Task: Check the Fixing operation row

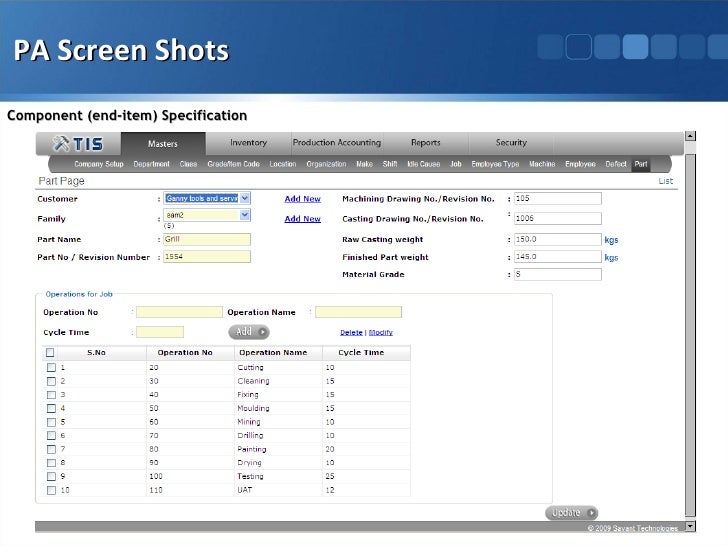Action: [51, 395]
